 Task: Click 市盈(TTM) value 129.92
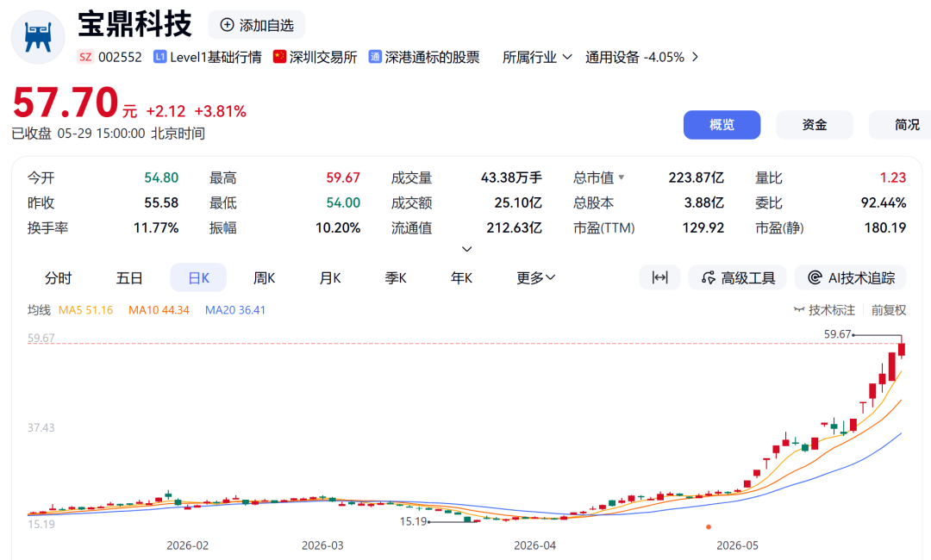pyautogui.click(x=703, y=227)
